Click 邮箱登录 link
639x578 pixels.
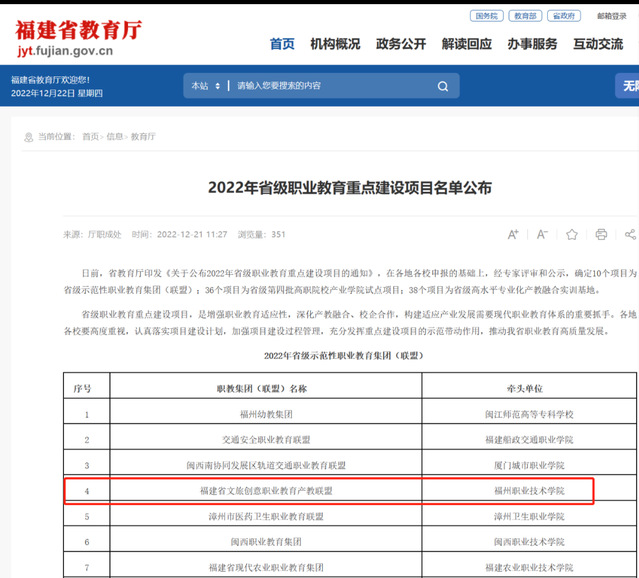click(x=613, y=16)
